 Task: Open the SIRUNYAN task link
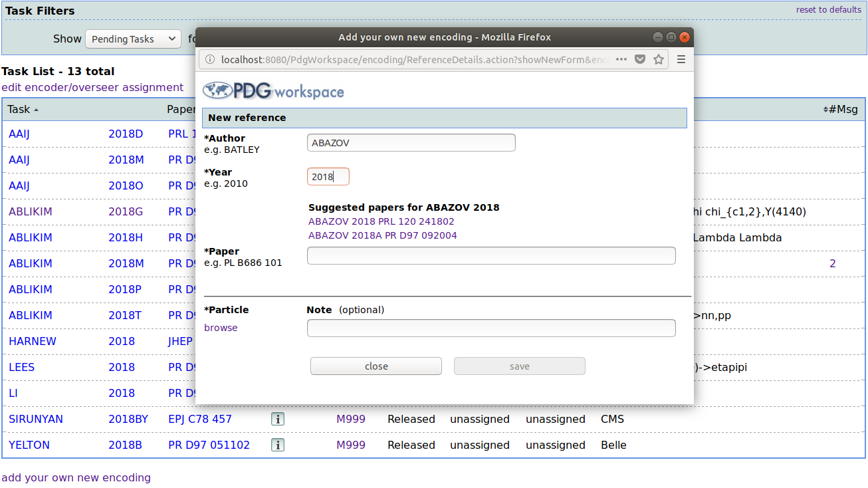pyautogui.click(x=36, y=419)
